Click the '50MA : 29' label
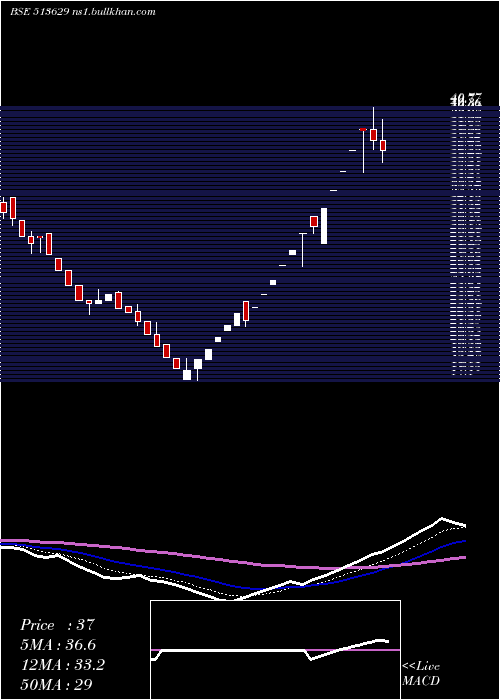This screenshot has height=700, width=500. (x=57, y=684)
